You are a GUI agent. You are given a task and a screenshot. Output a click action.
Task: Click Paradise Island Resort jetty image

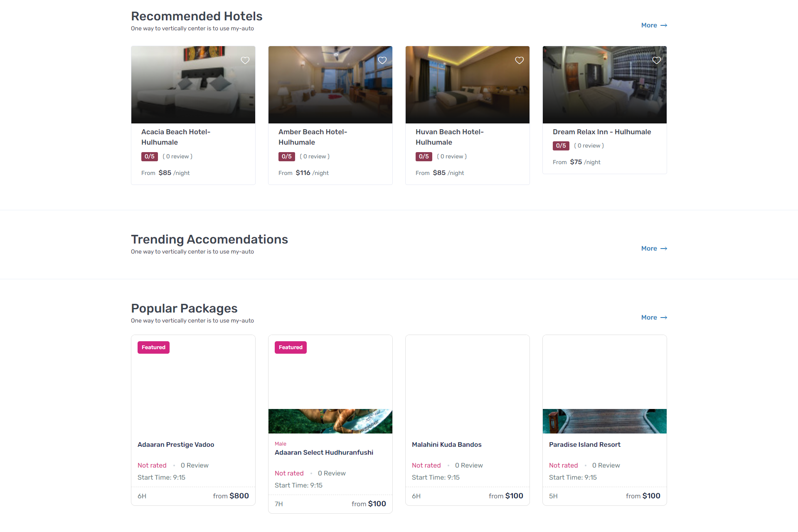click(x=605, y=421)
